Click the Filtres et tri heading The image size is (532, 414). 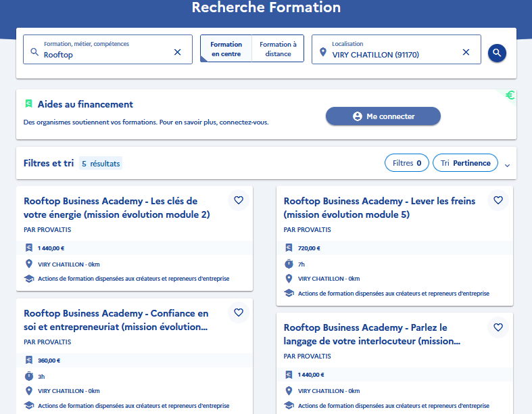coord(49,163)
